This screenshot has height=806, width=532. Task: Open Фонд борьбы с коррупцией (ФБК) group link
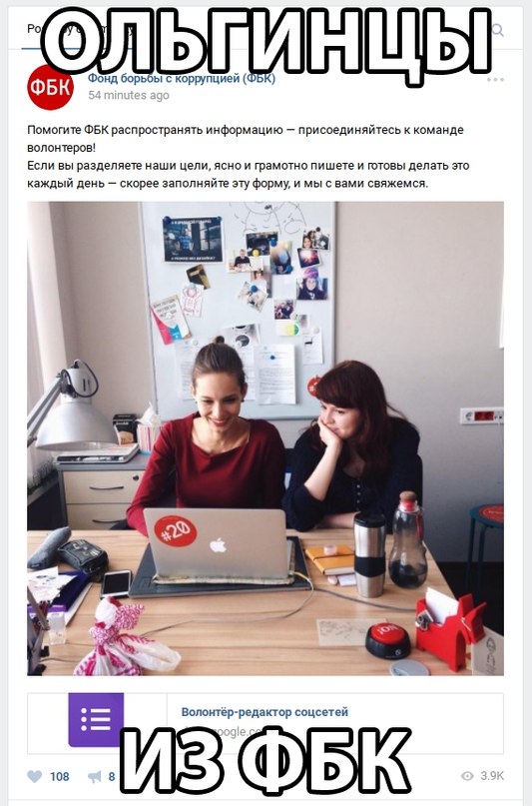pos(182,79)
